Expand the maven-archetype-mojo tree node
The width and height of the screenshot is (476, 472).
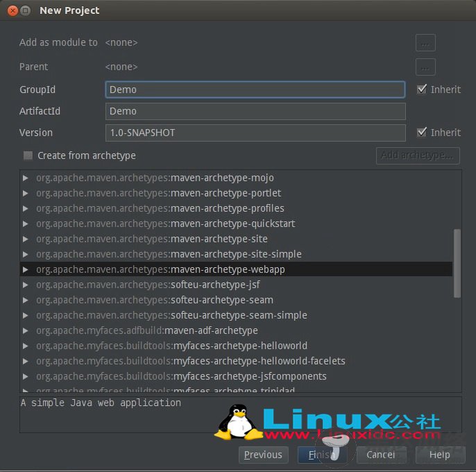click(26, 178)
